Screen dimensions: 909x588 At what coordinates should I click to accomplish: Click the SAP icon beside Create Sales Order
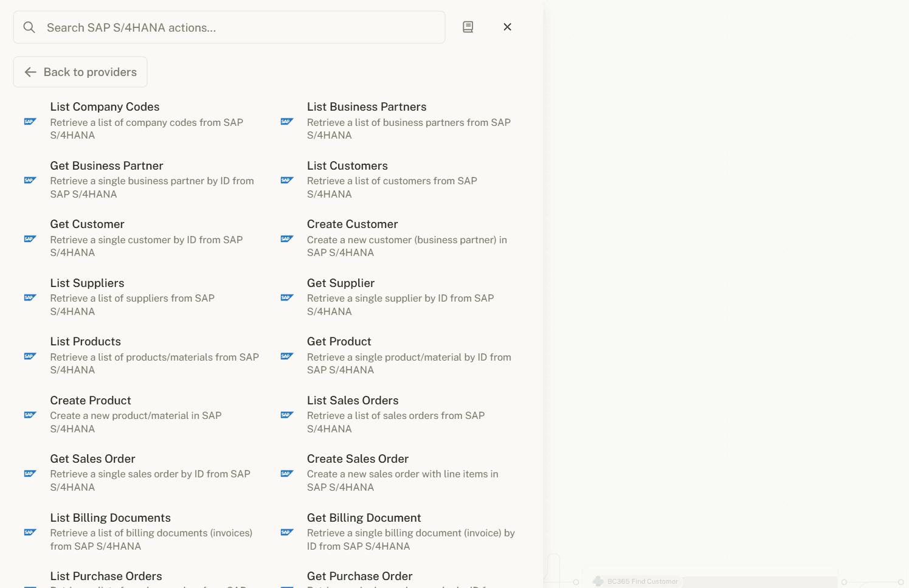click(x=286, y=473)
